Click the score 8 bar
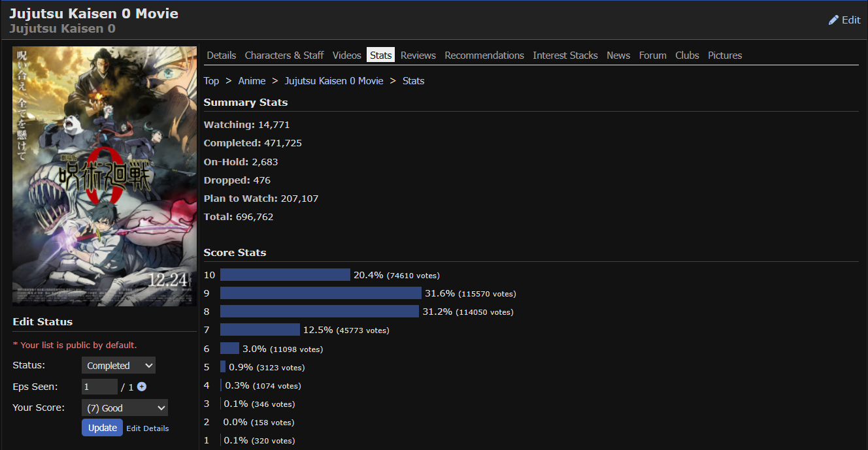The height and width of the screenshot is (450, 868). pos(320,312)
